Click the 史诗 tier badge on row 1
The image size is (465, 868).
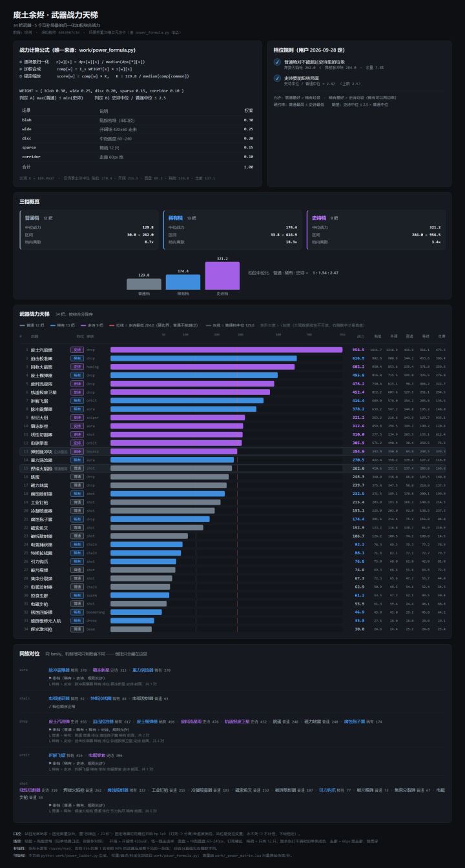(77, 349)
